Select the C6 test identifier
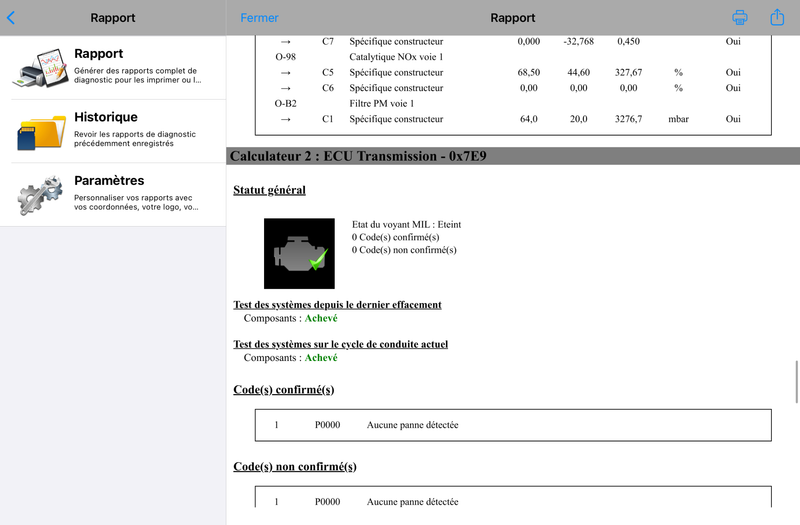The image size is (800, 525). tap(328, 88)
